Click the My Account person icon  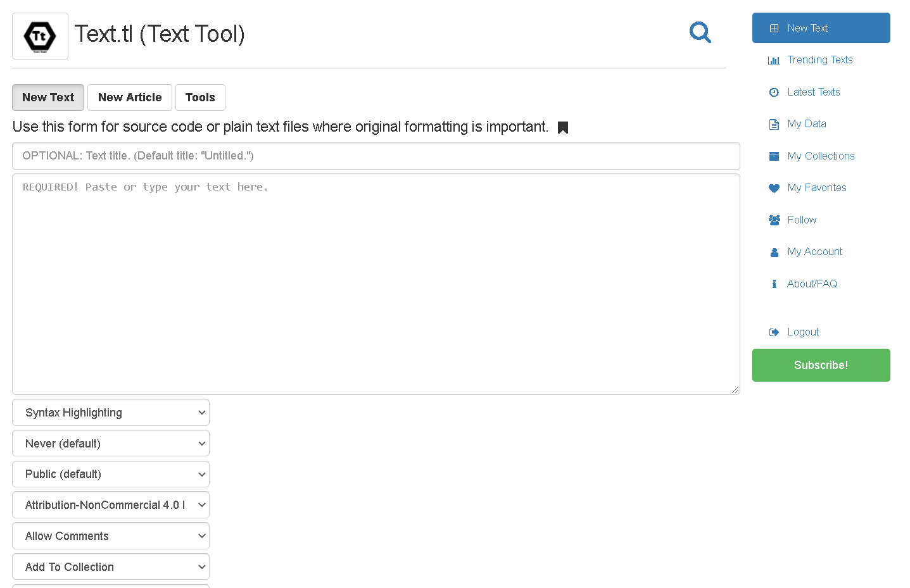(774, 252)
